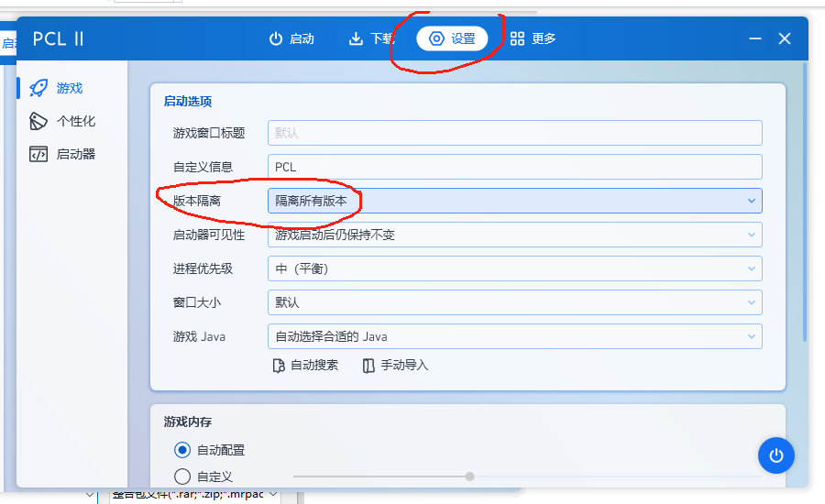Click the 自定义 memory slider handle
The height and width of the screenshot is (504, 825).
pyautogui.click(x=469, y=477)
